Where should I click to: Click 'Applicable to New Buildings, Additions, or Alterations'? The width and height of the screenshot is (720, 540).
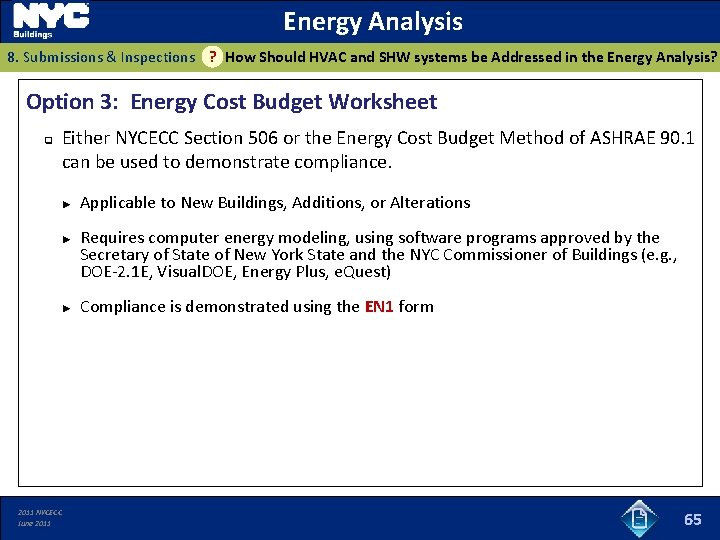pyautogui.click(x=275, y=202)
